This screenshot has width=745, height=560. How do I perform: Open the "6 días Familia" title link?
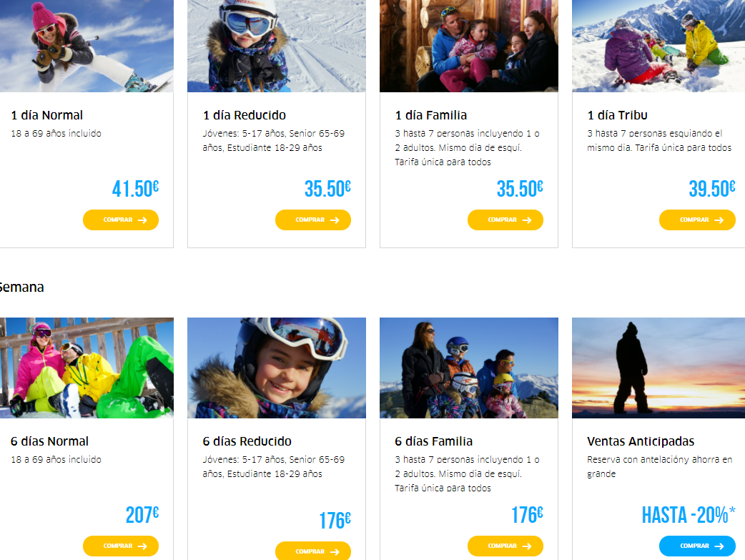(433, 441)
